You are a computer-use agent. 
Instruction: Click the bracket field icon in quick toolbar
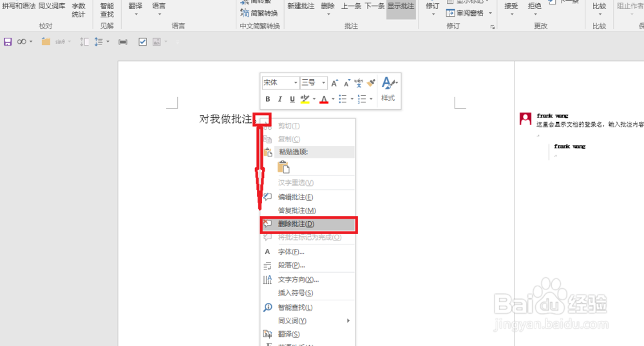click(123, 42)
